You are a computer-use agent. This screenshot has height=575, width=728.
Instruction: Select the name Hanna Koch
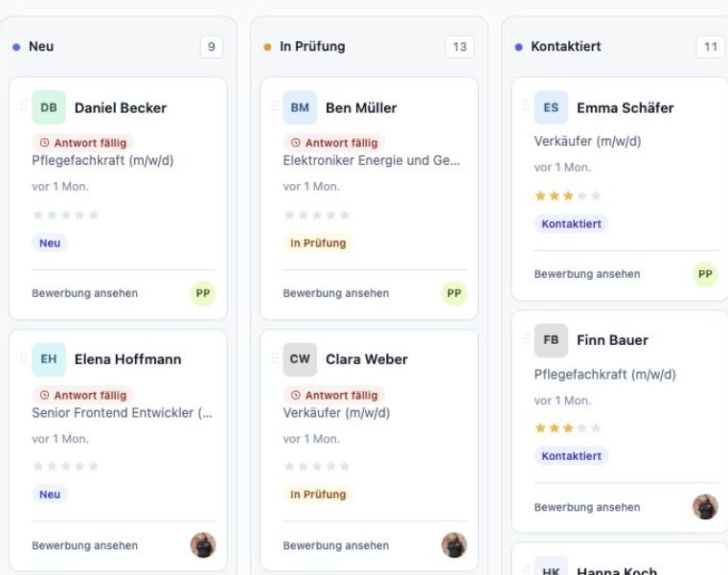pyautogui.click(x=617, y=570)
